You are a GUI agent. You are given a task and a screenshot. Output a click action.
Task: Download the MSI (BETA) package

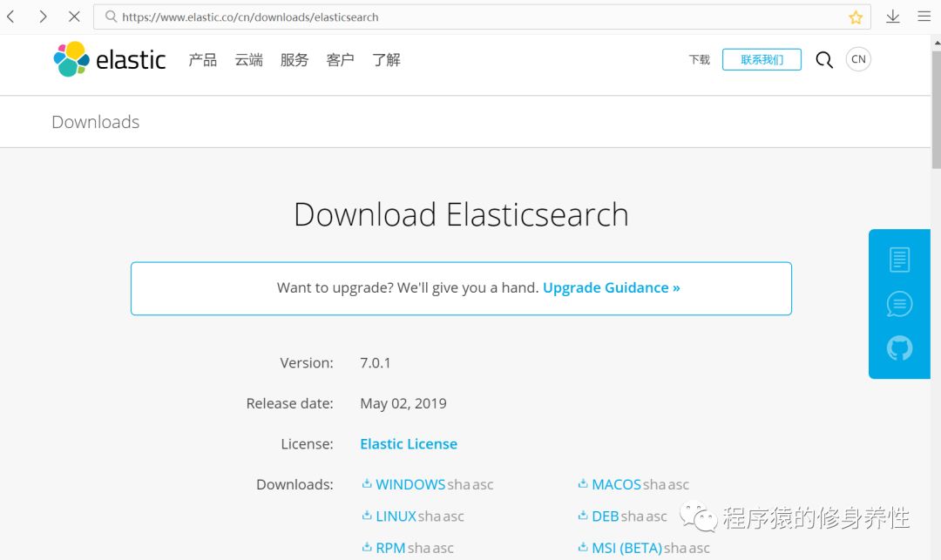(626, 548)
